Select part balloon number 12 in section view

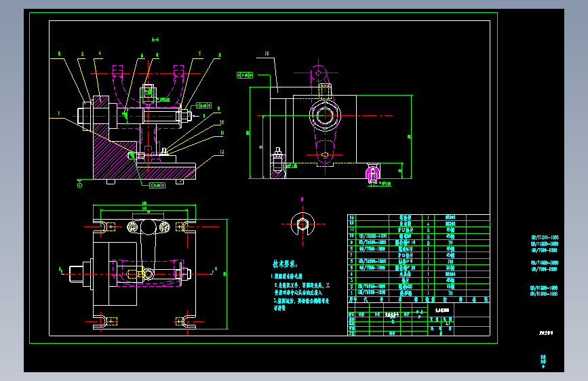pos(222,152)
